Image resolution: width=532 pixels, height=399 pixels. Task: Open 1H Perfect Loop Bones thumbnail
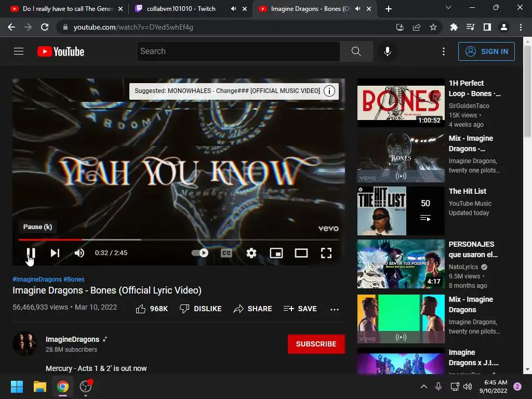point(401,103)
